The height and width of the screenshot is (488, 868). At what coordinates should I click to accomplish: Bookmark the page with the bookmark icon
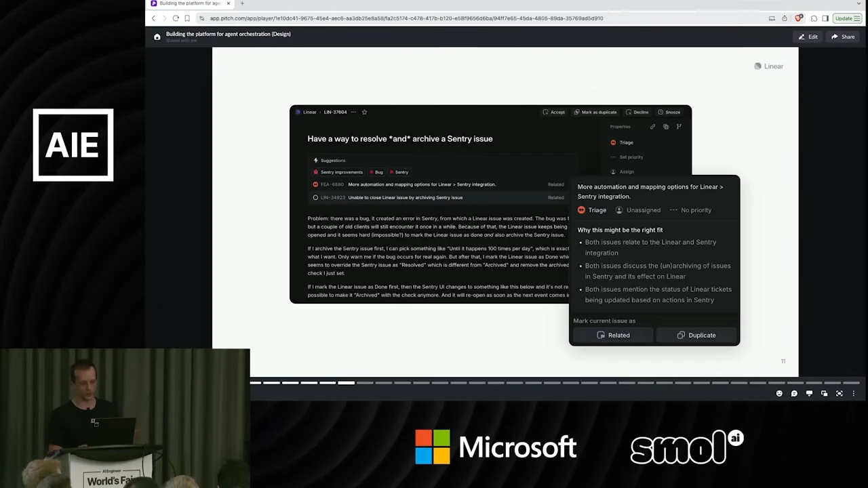187,18
